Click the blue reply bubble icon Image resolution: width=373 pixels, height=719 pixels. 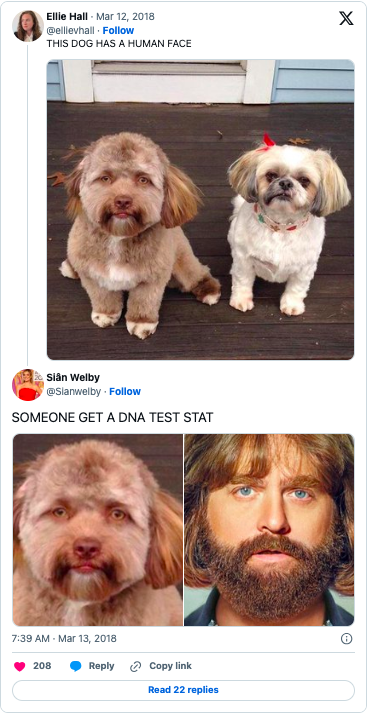click(76, 666)
